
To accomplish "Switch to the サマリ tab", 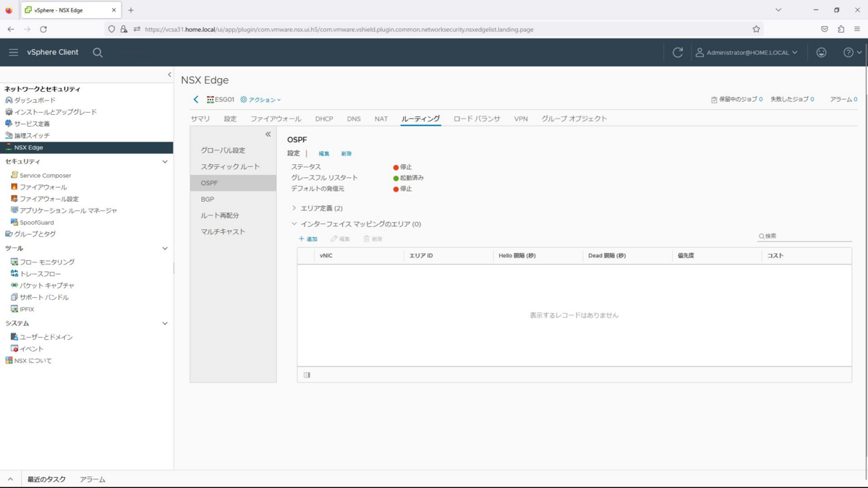I will [200, 119].
